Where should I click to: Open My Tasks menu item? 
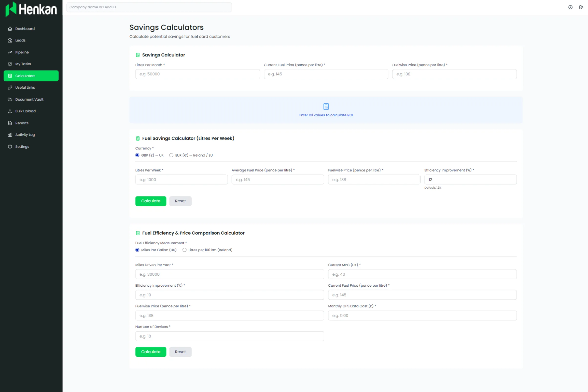23,64
